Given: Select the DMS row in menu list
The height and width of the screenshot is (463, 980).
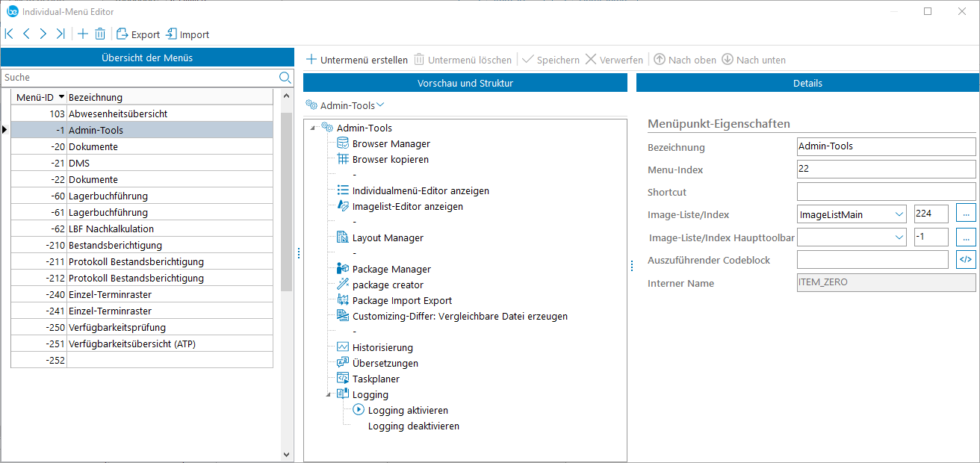Looking at the screenshot, I should click(x=79, y=163).
